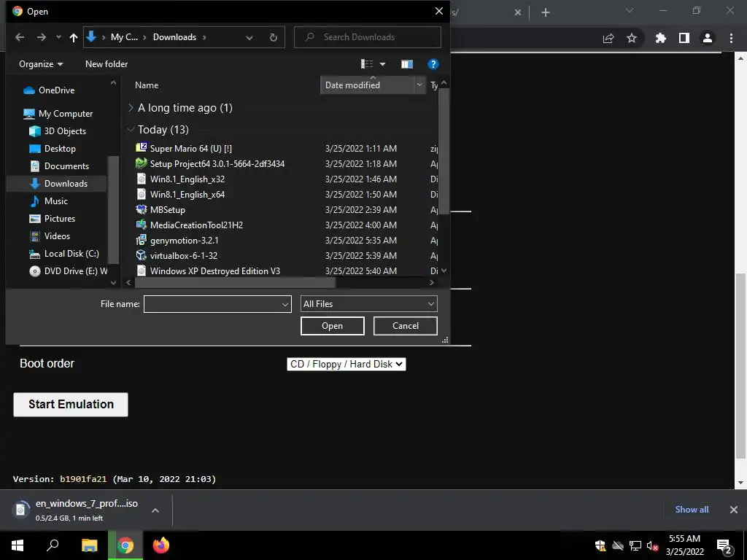The image size is (747, 560).
Task: Open the File name history dropdown
Action: [285, 304]
